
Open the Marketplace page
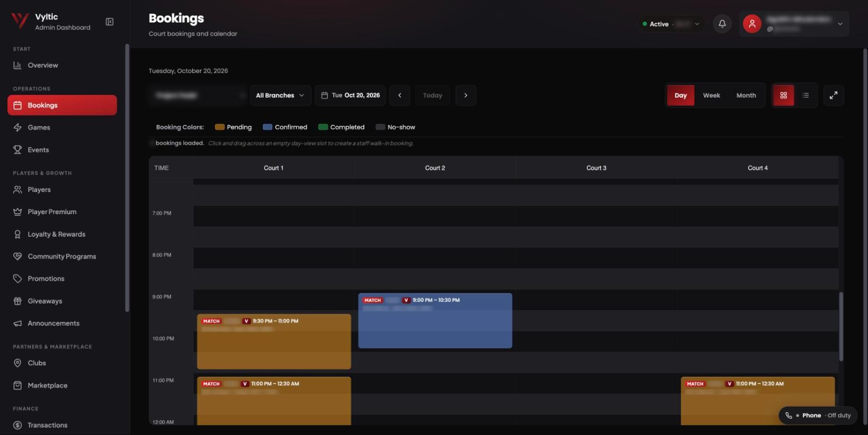click(x=62, y=386)
